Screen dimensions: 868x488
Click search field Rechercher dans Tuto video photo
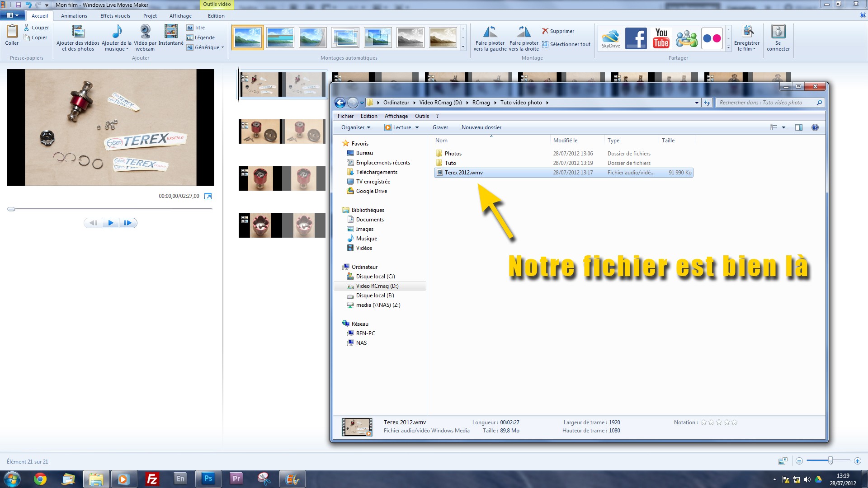pos(770,103)
